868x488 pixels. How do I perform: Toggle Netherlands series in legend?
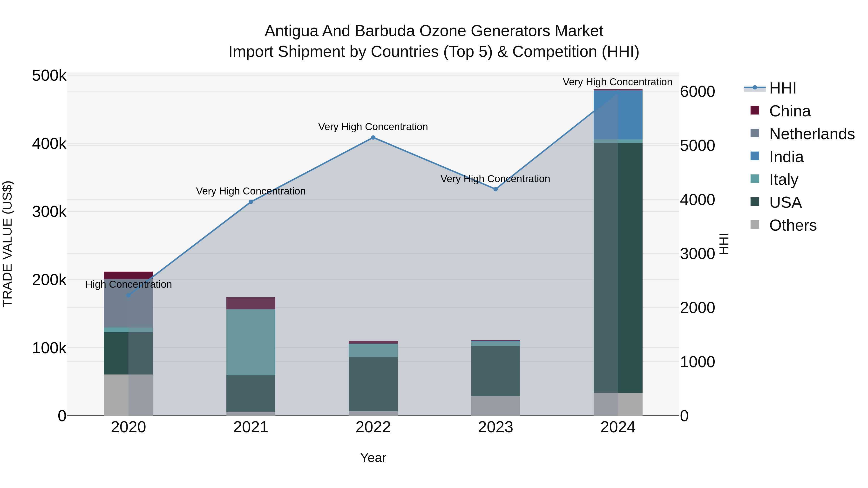803,134
